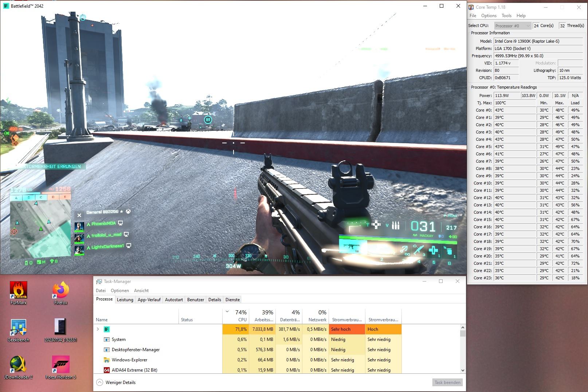This screenshot has width=588, height=392.
Task: Click the X close icon beside squad list
Action: [79, 215]
